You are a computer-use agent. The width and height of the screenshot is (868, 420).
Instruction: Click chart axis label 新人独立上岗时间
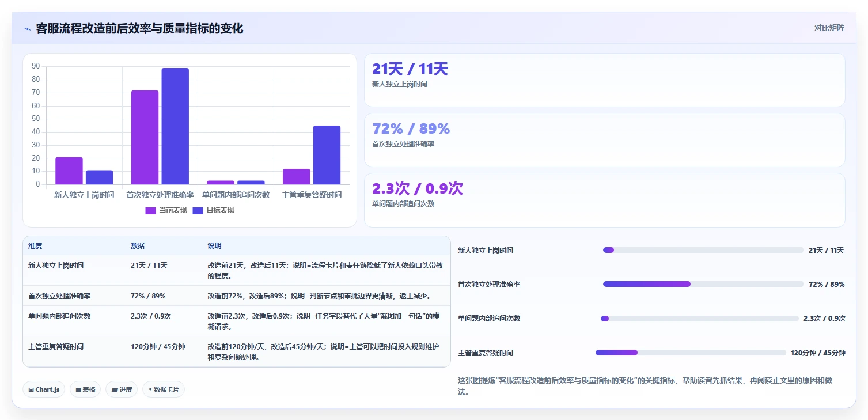[x=84, y=195]
